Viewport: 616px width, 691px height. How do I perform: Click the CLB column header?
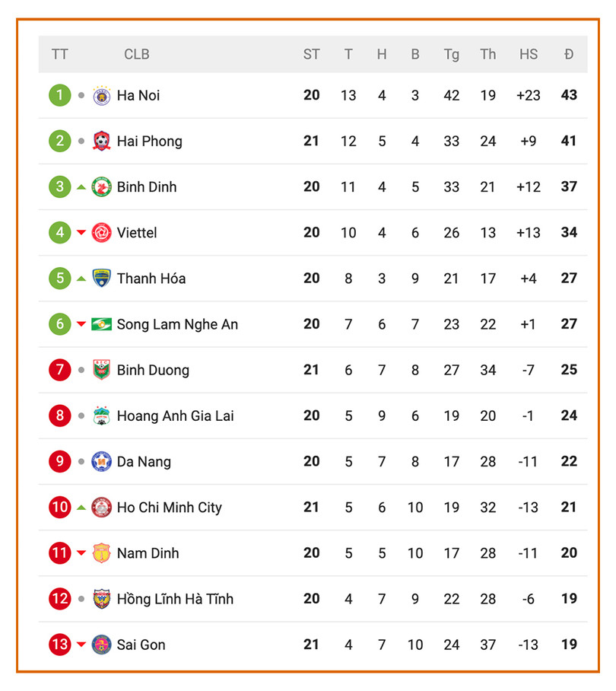click(137, 54)
